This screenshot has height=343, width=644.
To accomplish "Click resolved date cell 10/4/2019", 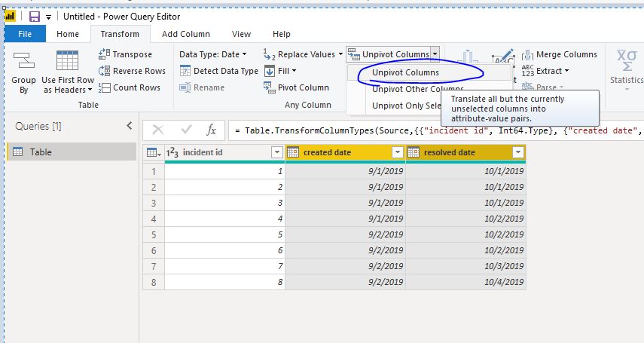I will [x=465, y=282].
